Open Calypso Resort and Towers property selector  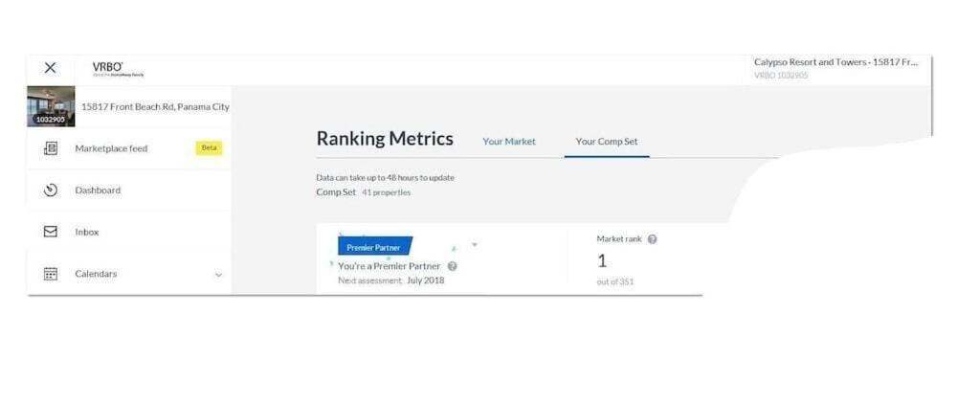(x=835, y=68)
